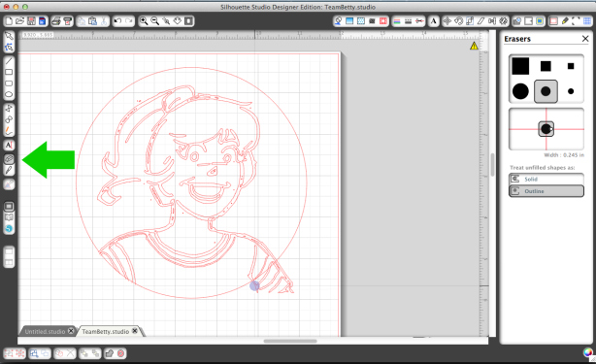Choose the small square eraser shape

(571, 66)
